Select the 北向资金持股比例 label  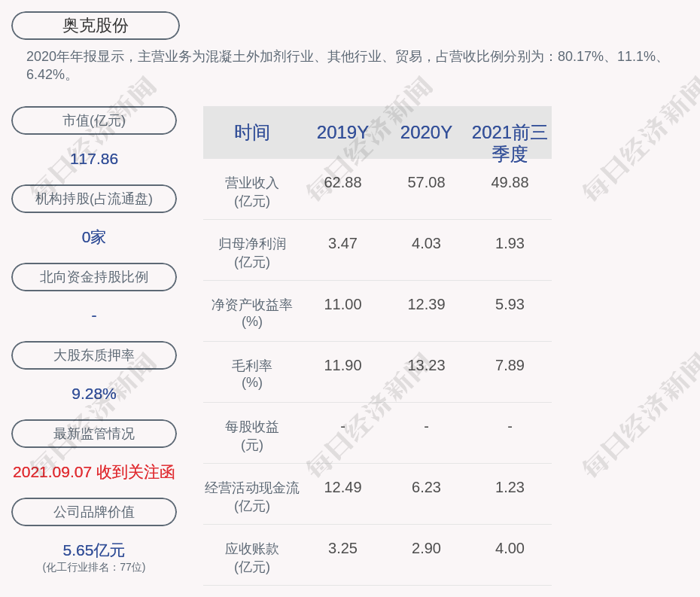(94, 277)
